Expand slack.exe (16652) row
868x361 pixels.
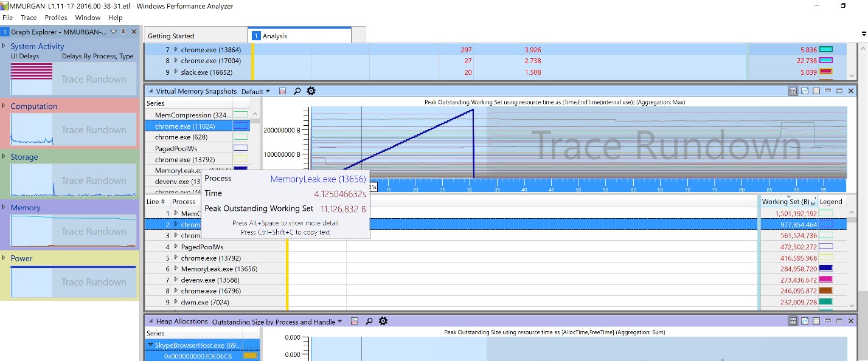[176, 72]
